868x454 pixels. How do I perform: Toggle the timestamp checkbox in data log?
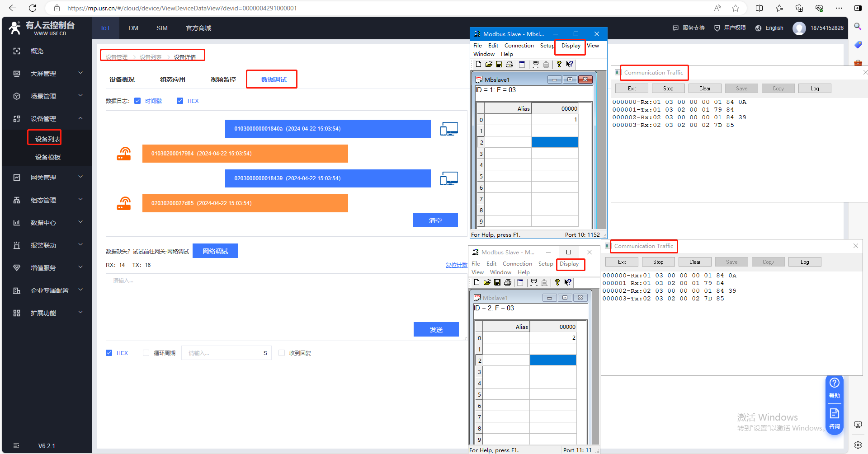(137, 101)
